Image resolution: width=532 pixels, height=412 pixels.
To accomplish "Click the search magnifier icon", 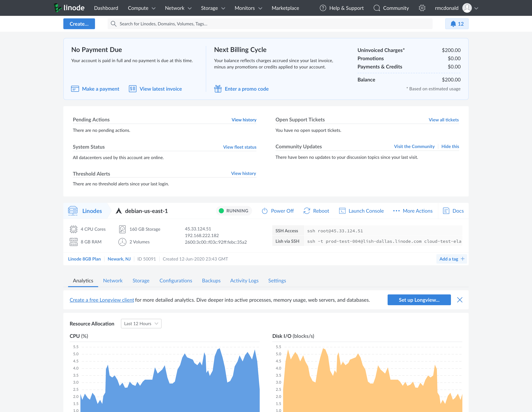I will pyautogui.click(x=114, y=24).
